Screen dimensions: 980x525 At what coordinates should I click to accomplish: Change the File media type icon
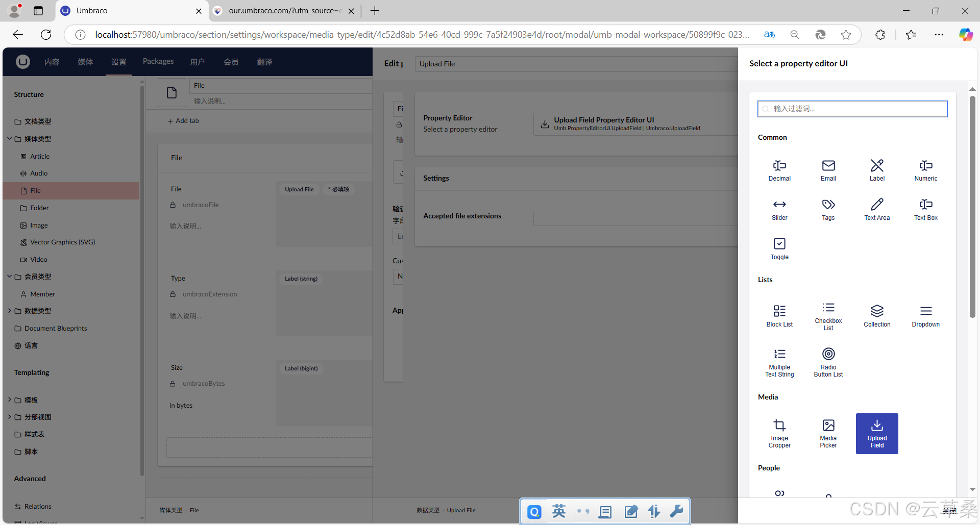(x=172, y=92)
